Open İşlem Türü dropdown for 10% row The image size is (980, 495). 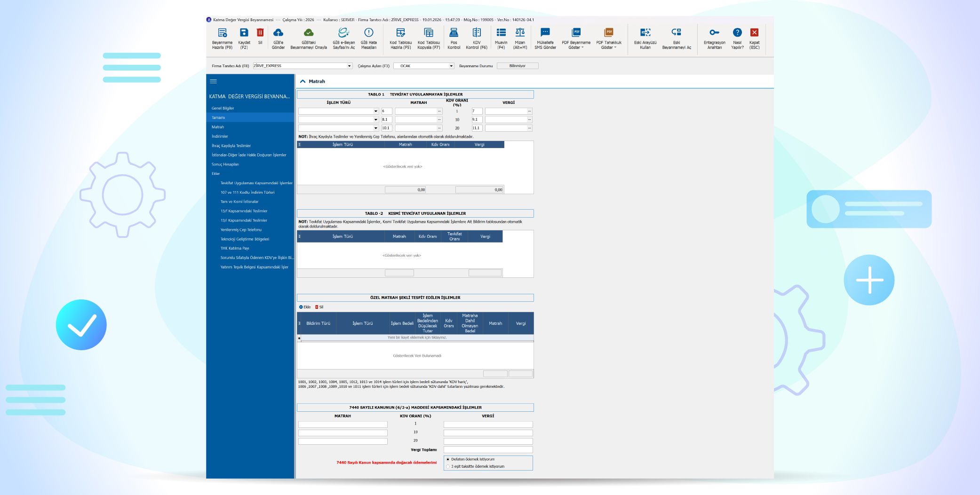[x=375, y=120]
